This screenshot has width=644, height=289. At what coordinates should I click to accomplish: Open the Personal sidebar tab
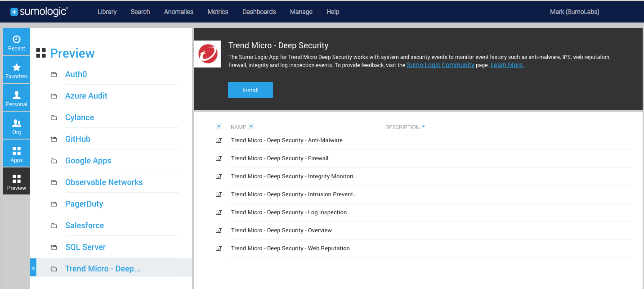click(17, 98)
